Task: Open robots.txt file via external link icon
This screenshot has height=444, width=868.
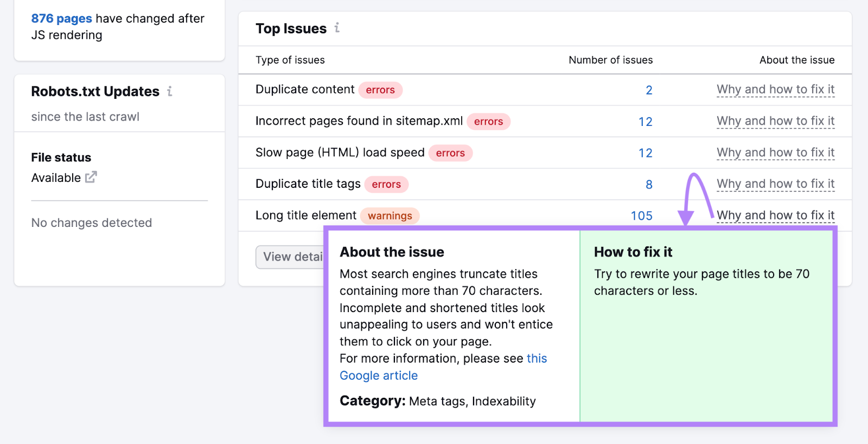Action: pyautogui.click(x=91, y=177)
